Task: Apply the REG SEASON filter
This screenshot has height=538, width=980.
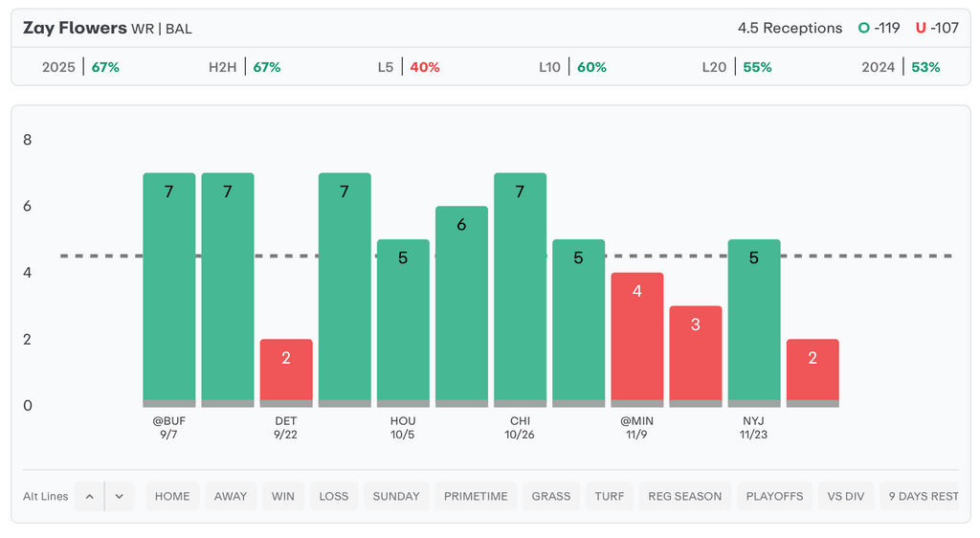Action: coord(685,496)
